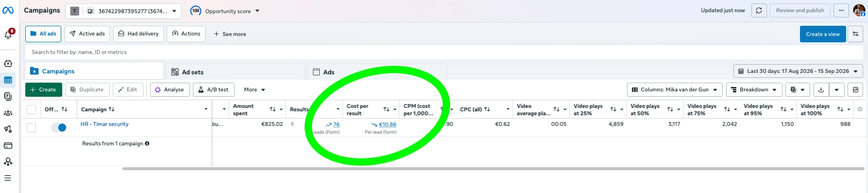Sort by Video plays at 100% arrows
The image size is (868, 193).
840,109
